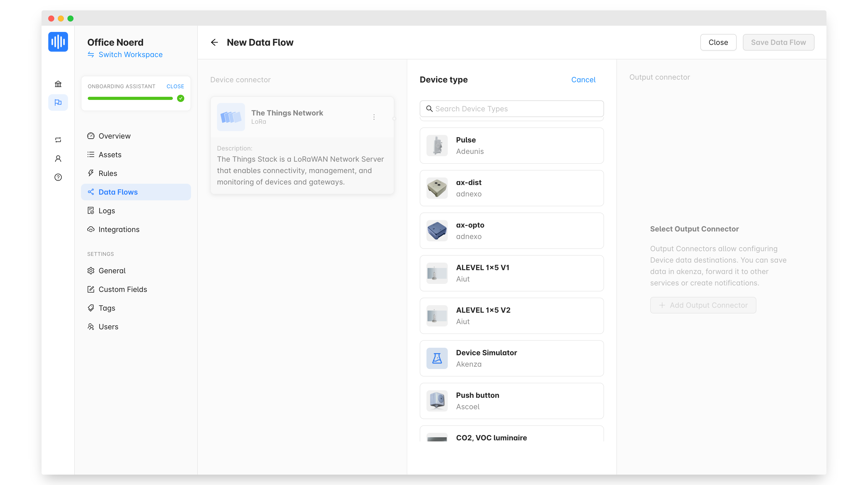Click the Save Data Flow button
Screen dimensions: 868x485
(x=778, y=43)
